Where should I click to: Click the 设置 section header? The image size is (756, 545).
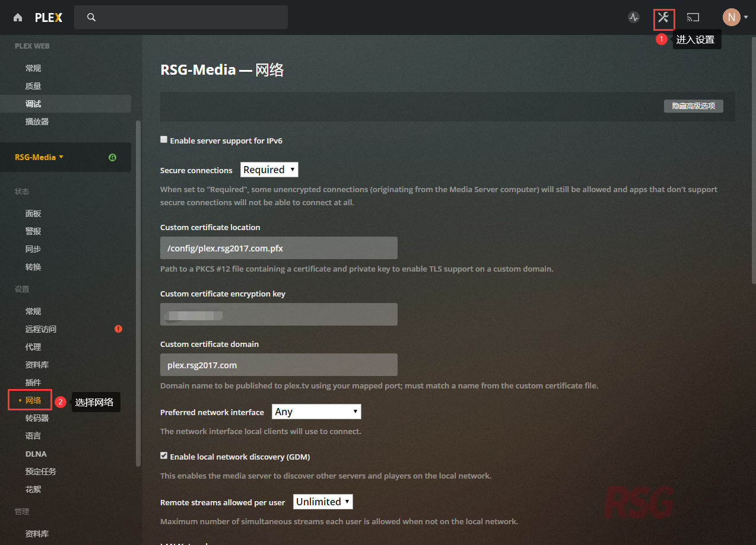(22, 289)
